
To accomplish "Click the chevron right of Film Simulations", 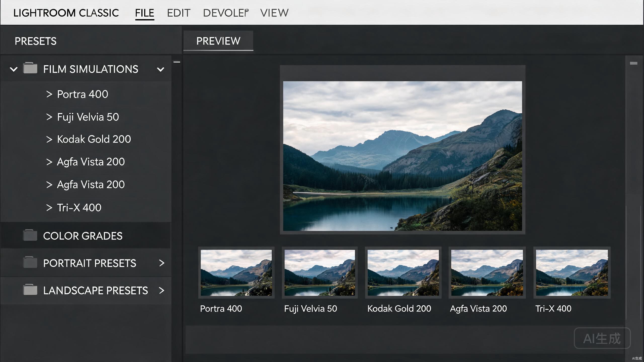I will [x=160, y=69].
